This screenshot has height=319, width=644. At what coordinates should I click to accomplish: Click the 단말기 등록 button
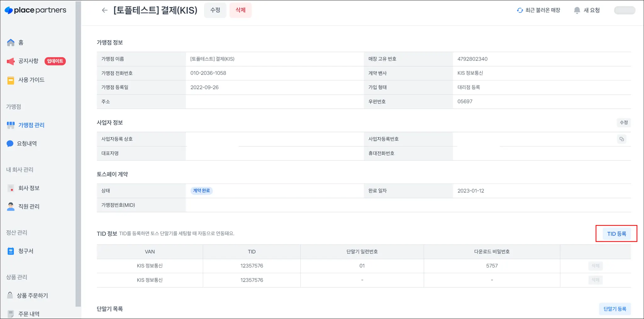[x=615, y=309]
